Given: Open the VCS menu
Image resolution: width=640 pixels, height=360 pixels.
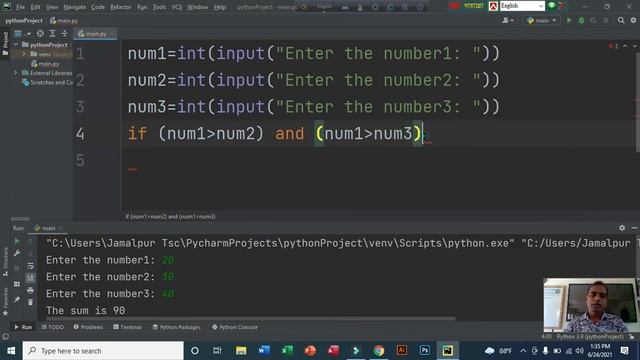Looking at the screenshot, I should pyautogui.click(x=177, y=7).
